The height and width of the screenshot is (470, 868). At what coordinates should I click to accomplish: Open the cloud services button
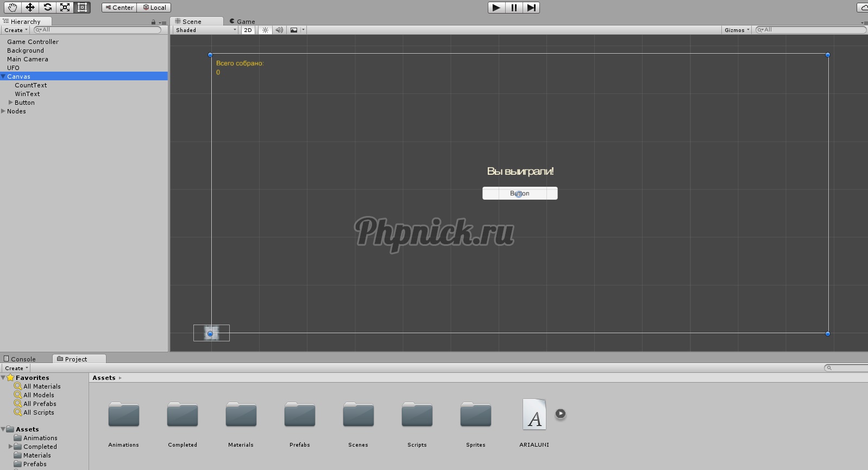pos(863,8)
